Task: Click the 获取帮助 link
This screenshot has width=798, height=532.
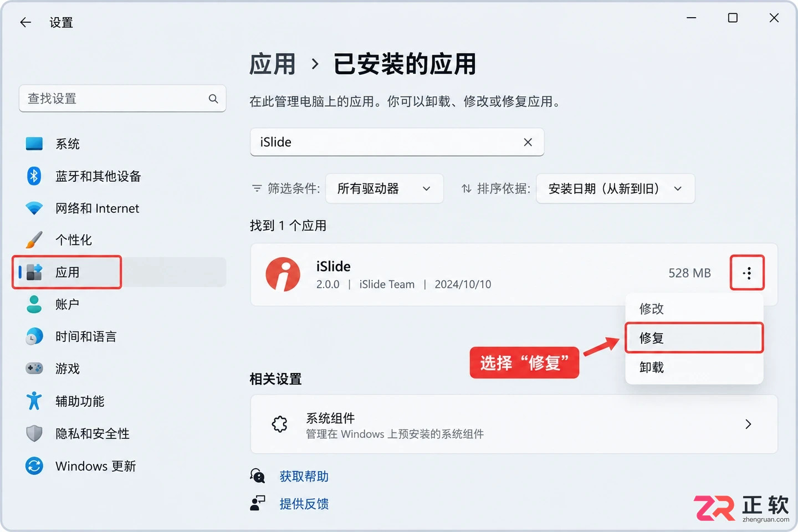Action: pos(304,477)
